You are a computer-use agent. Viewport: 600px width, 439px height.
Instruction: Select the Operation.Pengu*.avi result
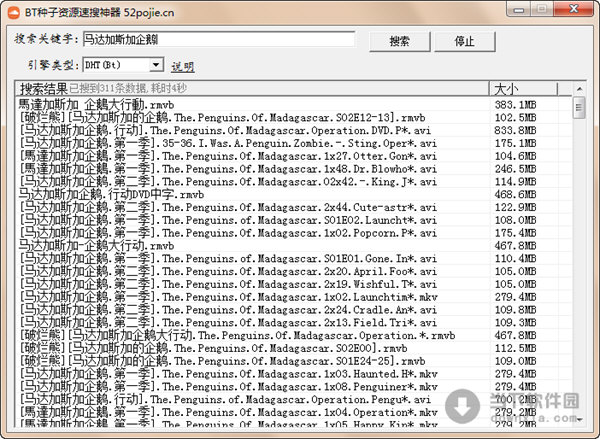tap(225, 400)
